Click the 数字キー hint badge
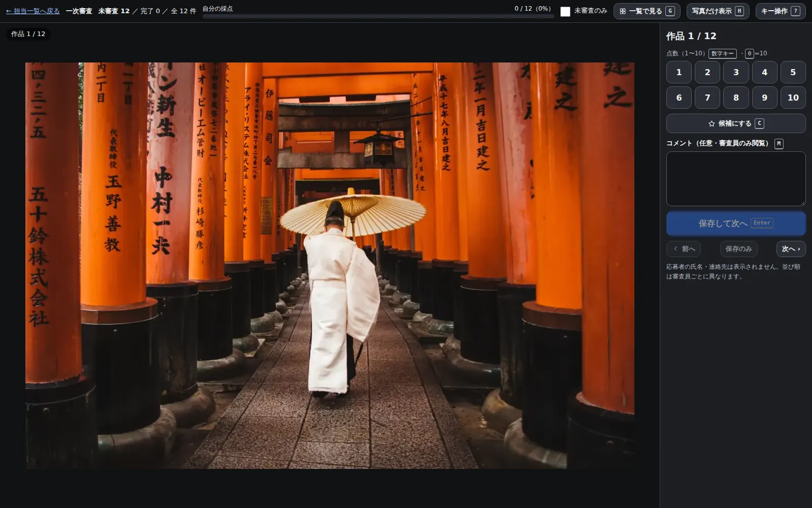The image size is (812, 508). 722,53
